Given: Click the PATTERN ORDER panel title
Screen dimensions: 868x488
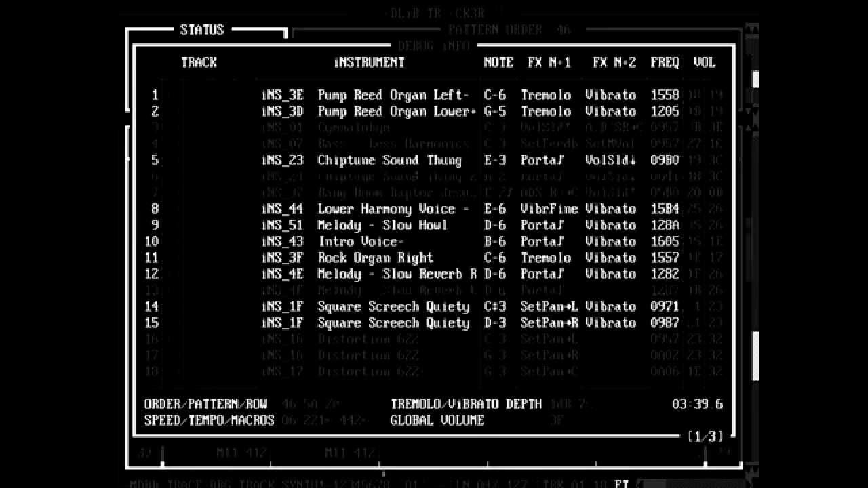Looking at the screenshot, I should coord(509,30).
